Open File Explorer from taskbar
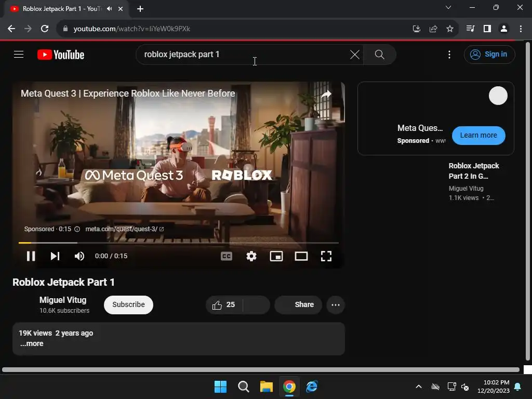 click(267, 387)
